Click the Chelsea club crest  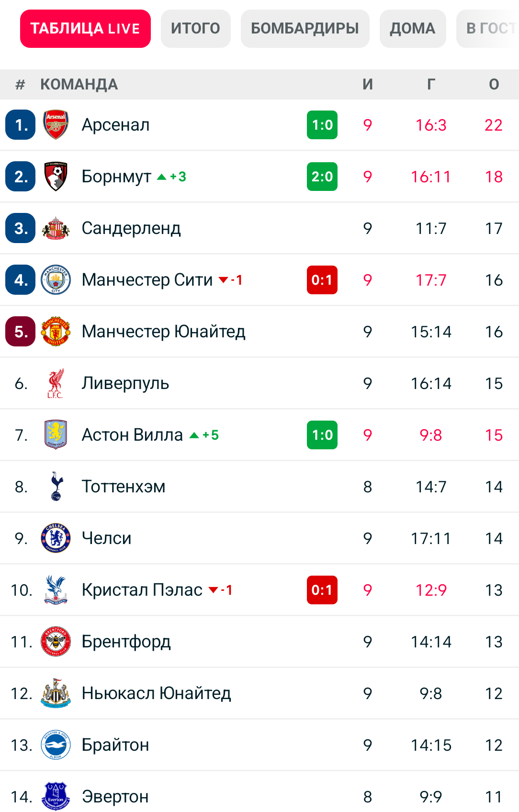(56, 538)
